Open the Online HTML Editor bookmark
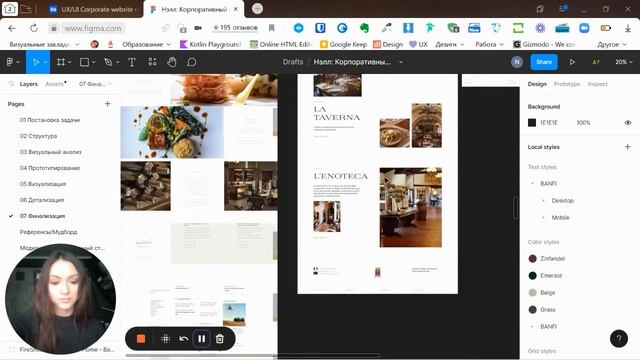Viewport: 640px width, 360px height. pyautogui.click(x=281, y=44)
